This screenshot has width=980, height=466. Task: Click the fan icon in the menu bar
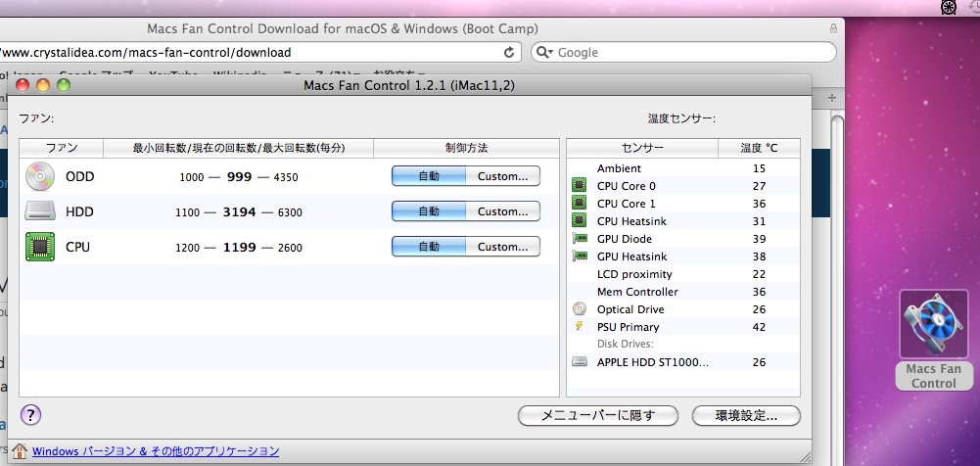pos(949,7)
